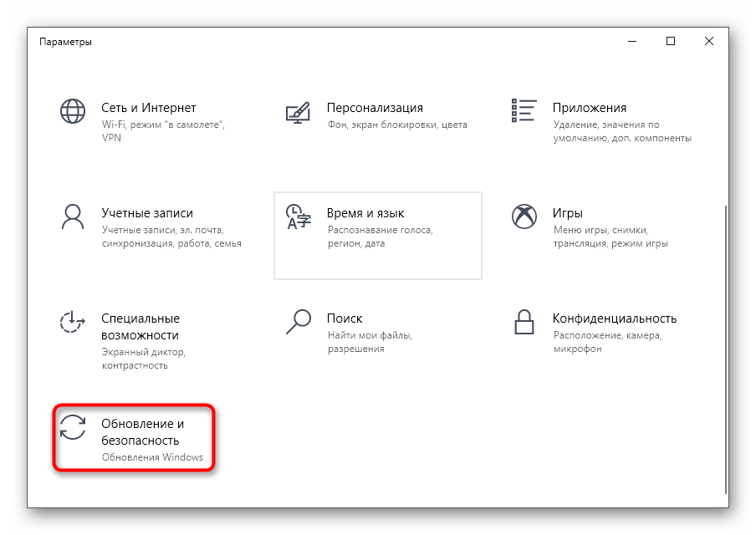This screenshot has height=535, width=756.
Task: Open the Персонализация category title
Action: [375, 108]
